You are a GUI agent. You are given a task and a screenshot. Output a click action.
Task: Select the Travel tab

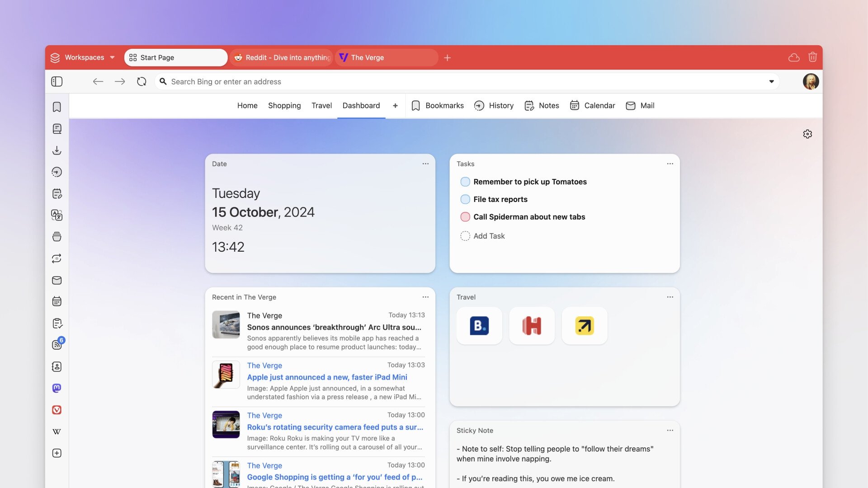(x=321, y=105)
